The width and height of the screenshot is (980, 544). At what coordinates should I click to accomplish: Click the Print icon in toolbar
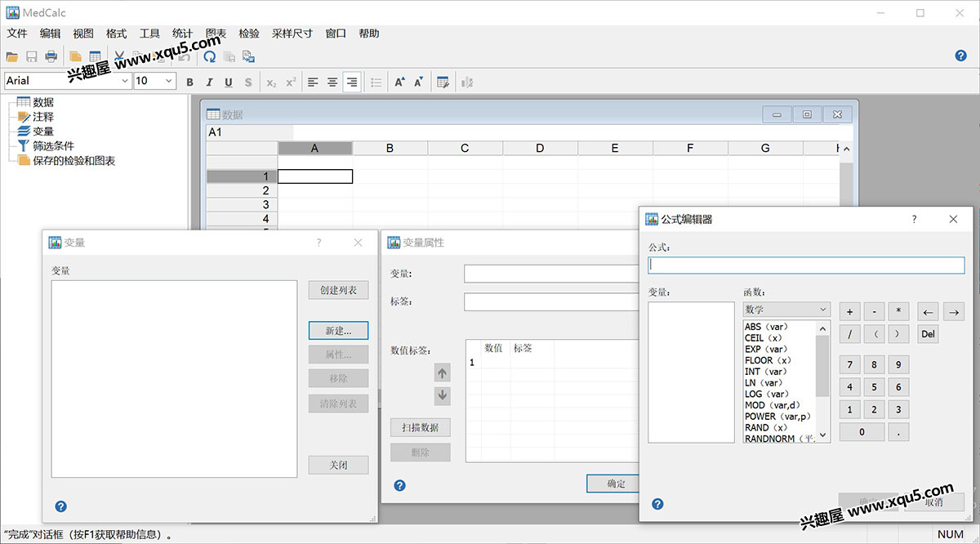tap(51, 56)
